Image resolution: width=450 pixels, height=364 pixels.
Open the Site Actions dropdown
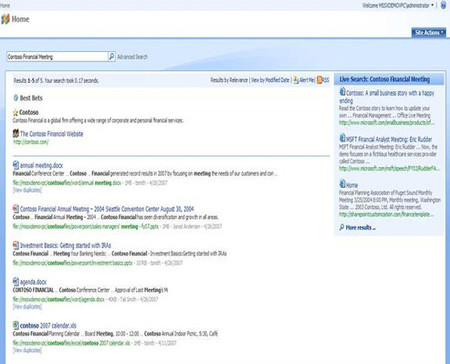tap(429, 33)
